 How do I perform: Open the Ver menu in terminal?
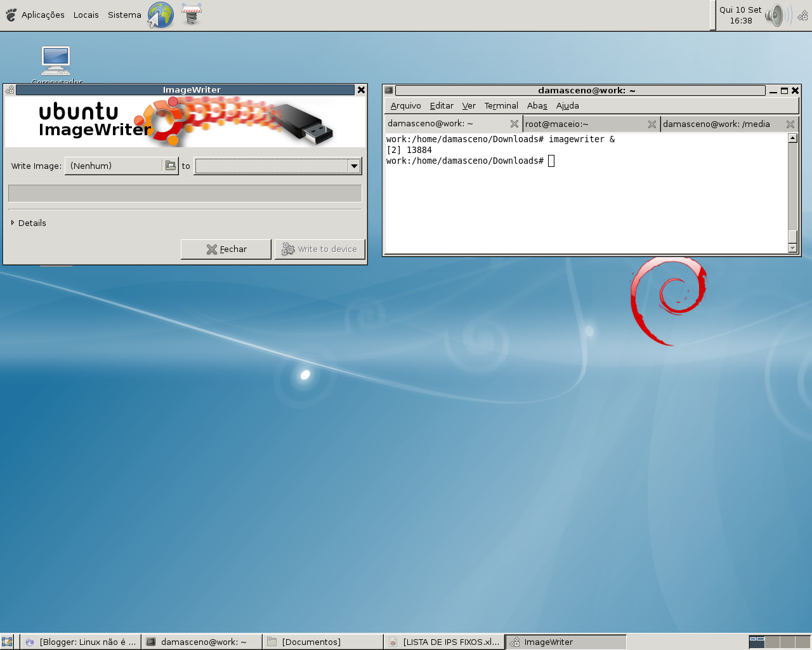(x=469, y=105)
